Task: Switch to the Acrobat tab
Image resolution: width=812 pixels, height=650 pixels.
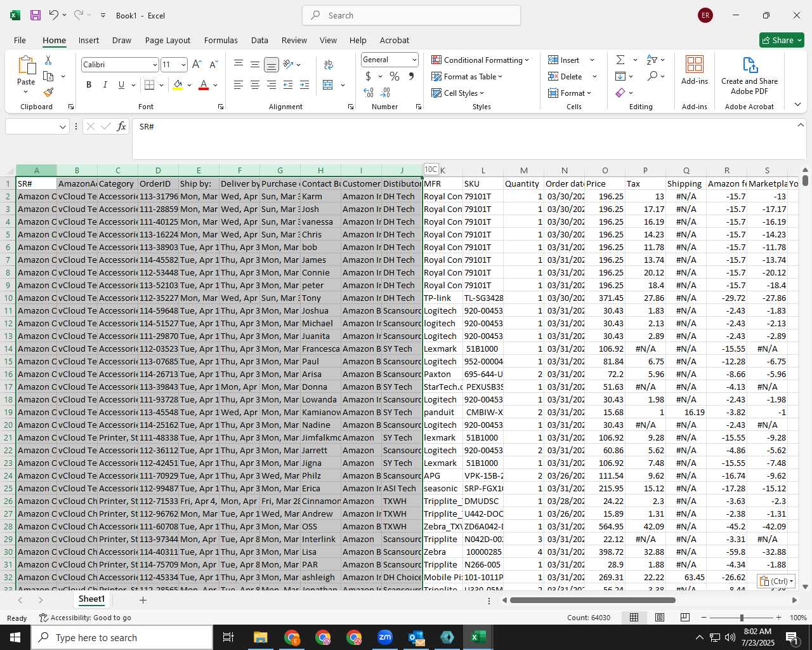Action: 395,40
